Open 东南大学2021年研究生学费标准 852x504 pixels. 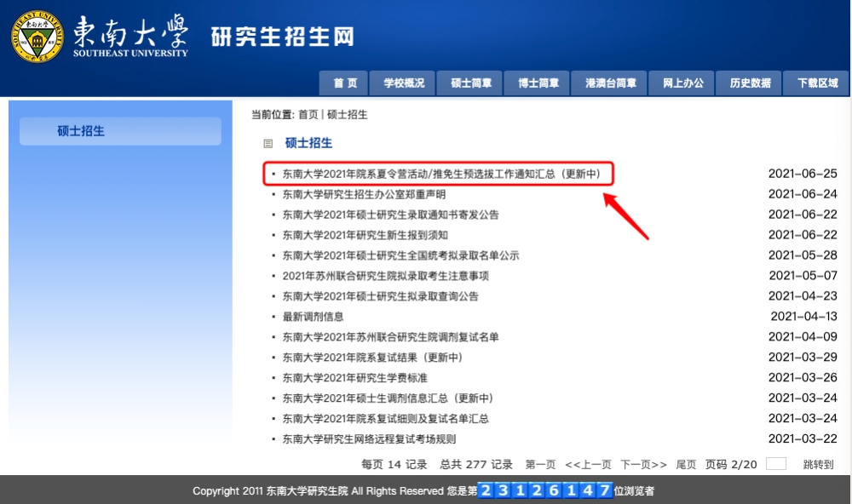click(x=354, y=377)
